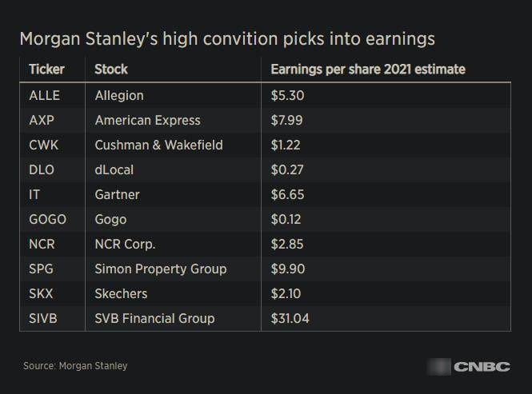This screenshot has width=532, height=394.
Task: Click the GOGO ticker cell
Action: [47, 219]
